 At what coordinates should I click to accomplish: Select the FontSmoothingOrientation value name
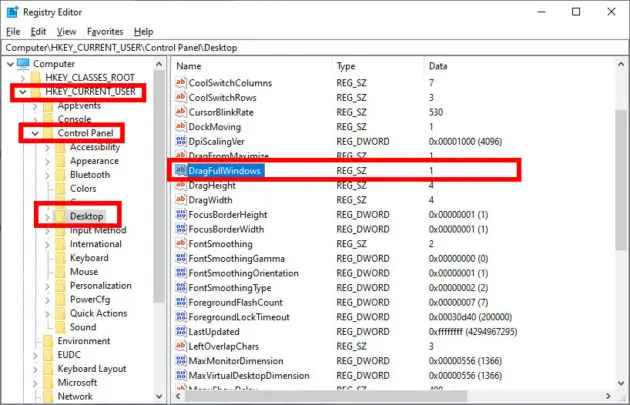coord(243,273)
